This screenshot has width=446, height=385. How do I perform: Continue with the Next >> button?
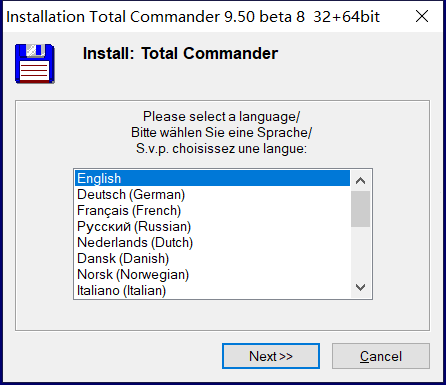click(271, 356)
